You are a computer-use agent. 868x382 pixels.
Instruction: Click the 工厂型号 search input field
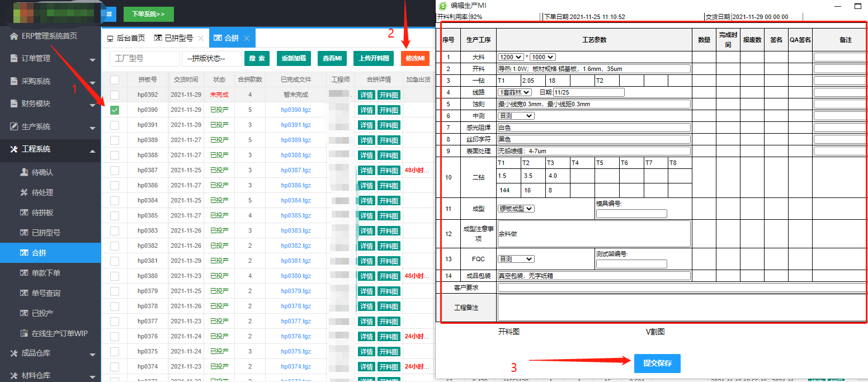click(140, 59)
